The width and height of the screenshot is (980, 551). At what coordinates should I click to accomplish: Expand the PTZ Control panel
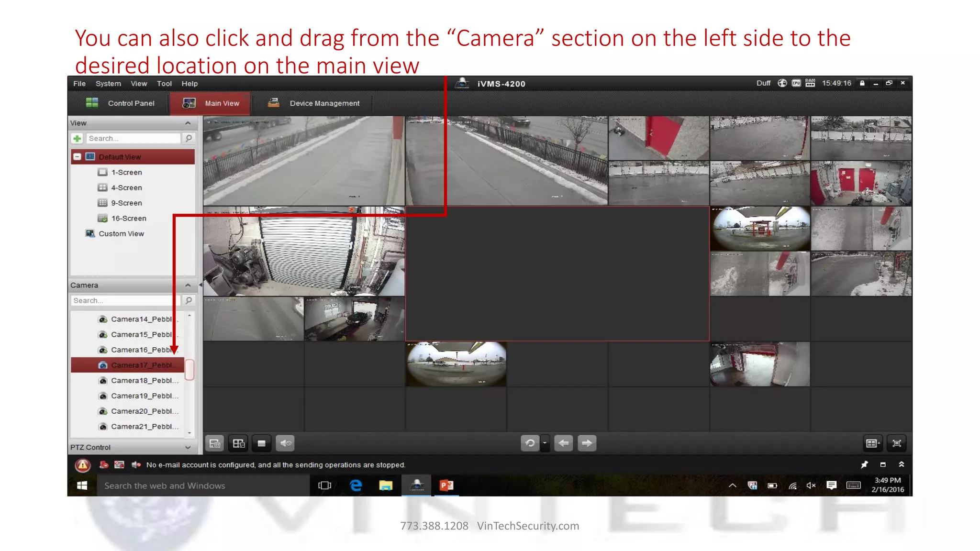click(x=188, y=447)
